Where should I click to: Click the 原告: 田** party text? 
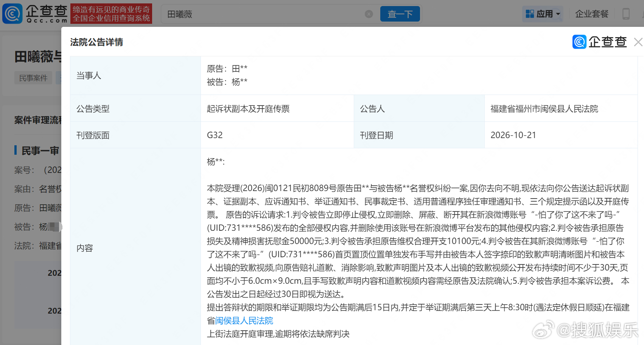tap(227, 68)
